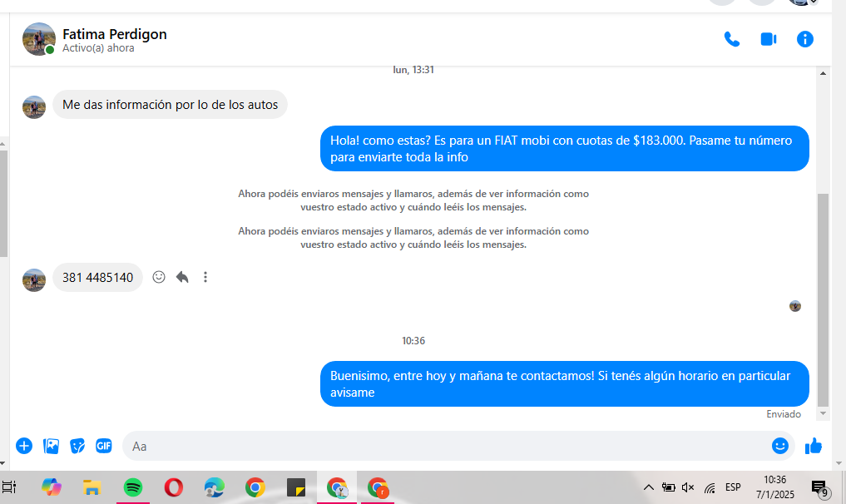
Task: Start a voice call with Fatima Perdigon
Action: 732,39
